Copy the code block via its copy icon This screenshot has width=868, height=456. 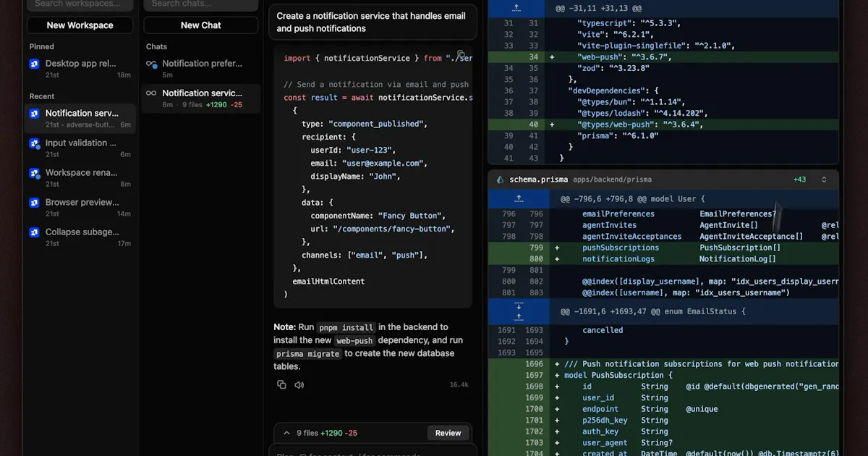461,54
